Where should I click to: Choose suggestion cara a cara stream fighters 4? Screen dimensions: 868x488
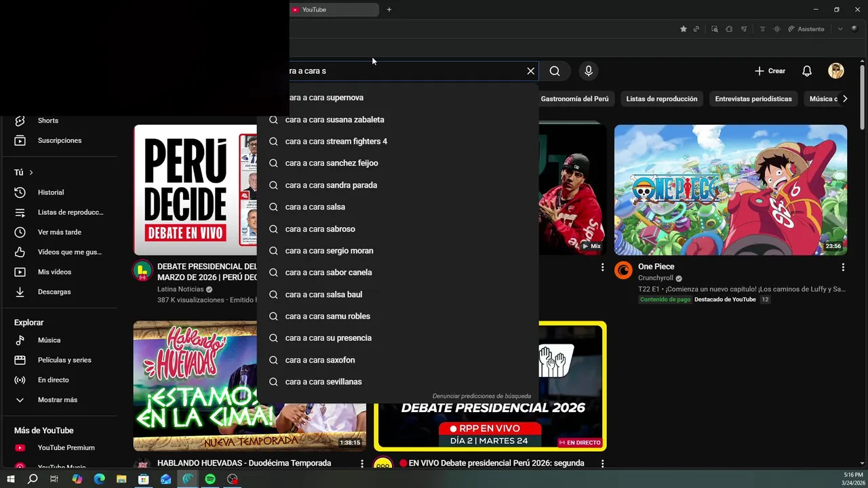[397, 142]
